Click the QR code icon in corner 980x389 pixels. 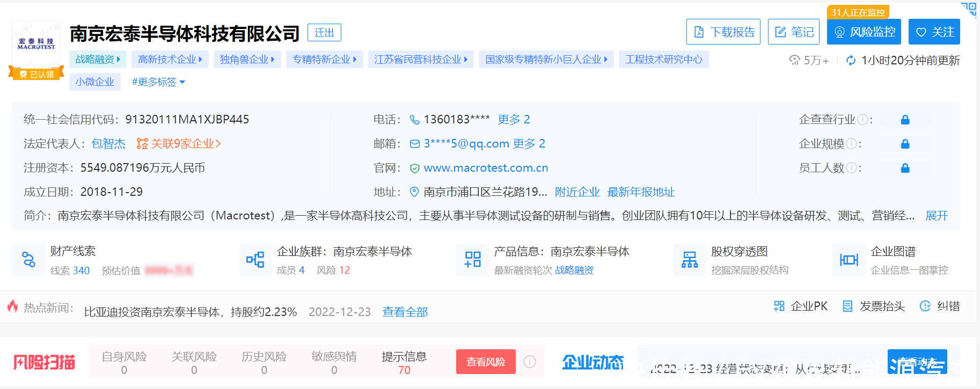(x=969, y=9)
